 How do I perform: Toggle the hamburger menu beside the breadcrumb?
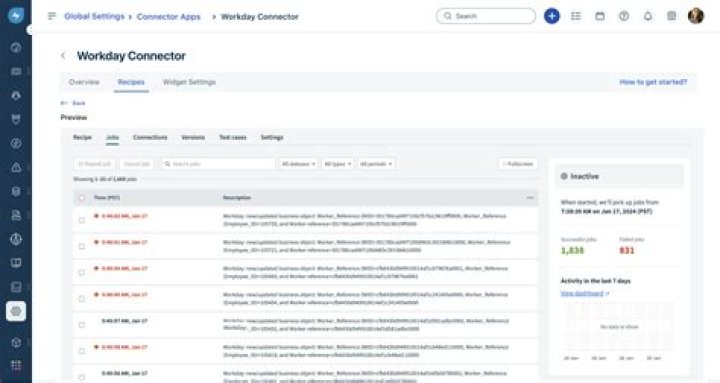[x=52, y=16]
